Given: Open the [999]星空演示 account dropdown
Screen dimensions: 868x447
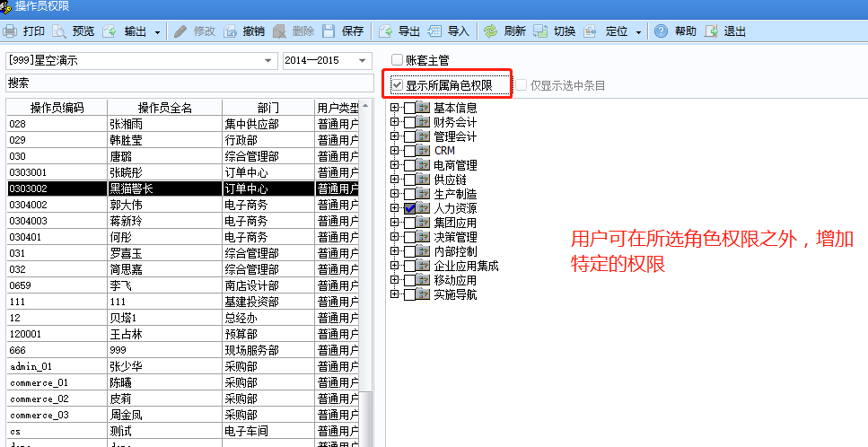Looking at the screenshot, I should (x=268, y=61).
